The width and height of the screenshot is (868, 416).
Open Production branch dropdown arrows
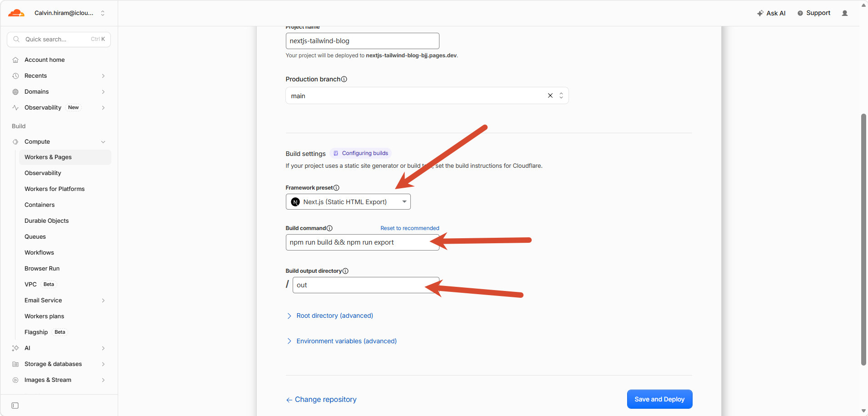(x=561, y=95)
